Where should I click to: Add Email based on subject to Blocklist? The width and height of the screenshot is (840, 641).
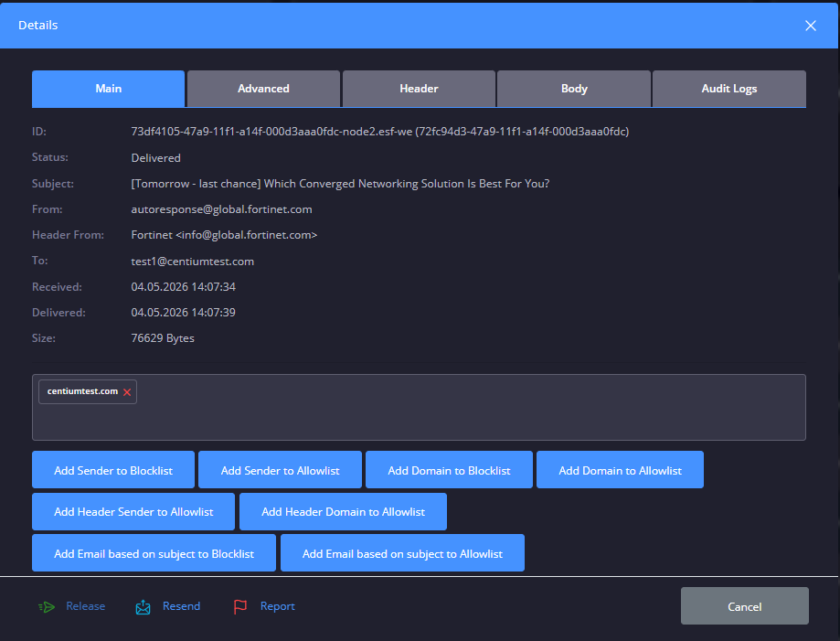(x=154, y=553)
